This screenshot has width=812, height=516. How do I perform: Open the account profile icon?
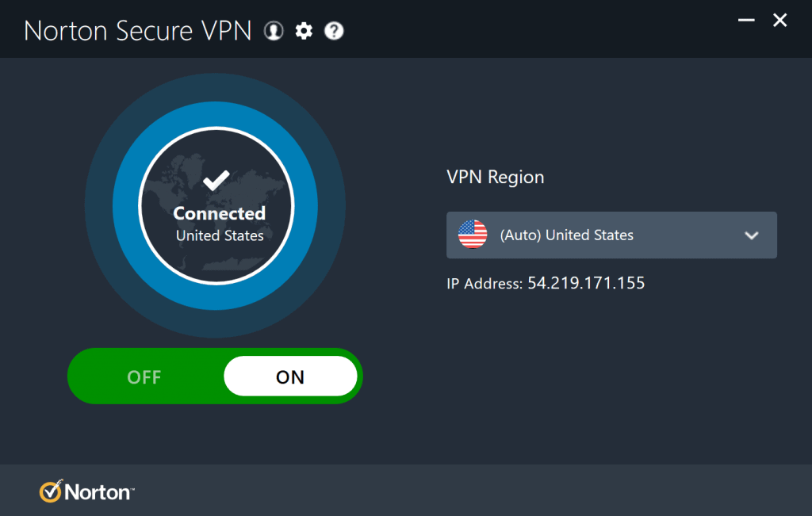pos(274,31)
